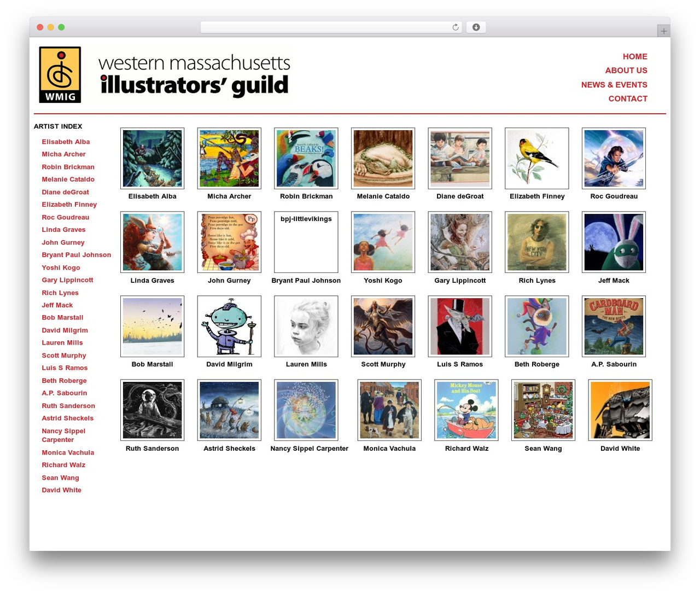Select Elizabeth Finney's yellow bird thumbnail
Screen dimensions: 700x593
pyautogui.click(x=537, y=159)
